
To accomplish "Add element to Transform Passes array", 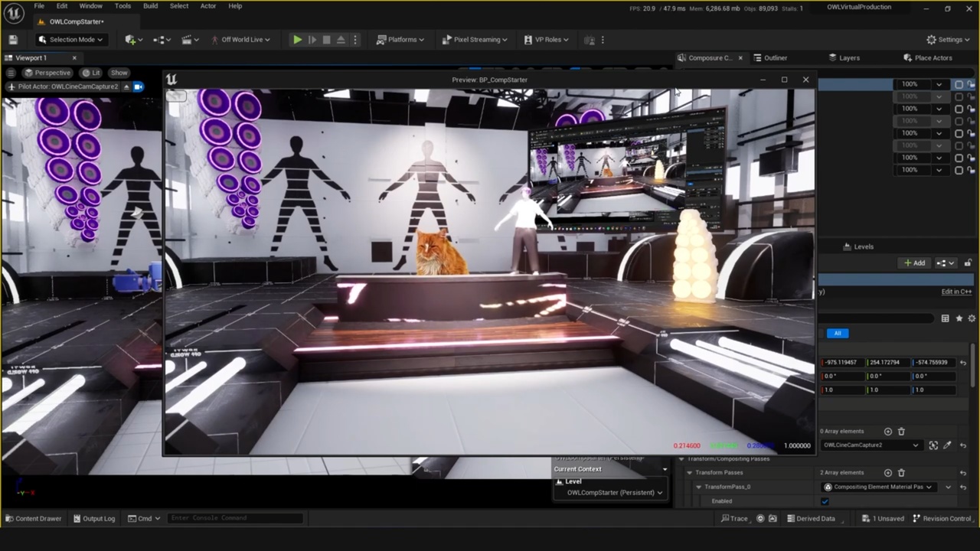I will pyautogui.click(x=888, y=473).
